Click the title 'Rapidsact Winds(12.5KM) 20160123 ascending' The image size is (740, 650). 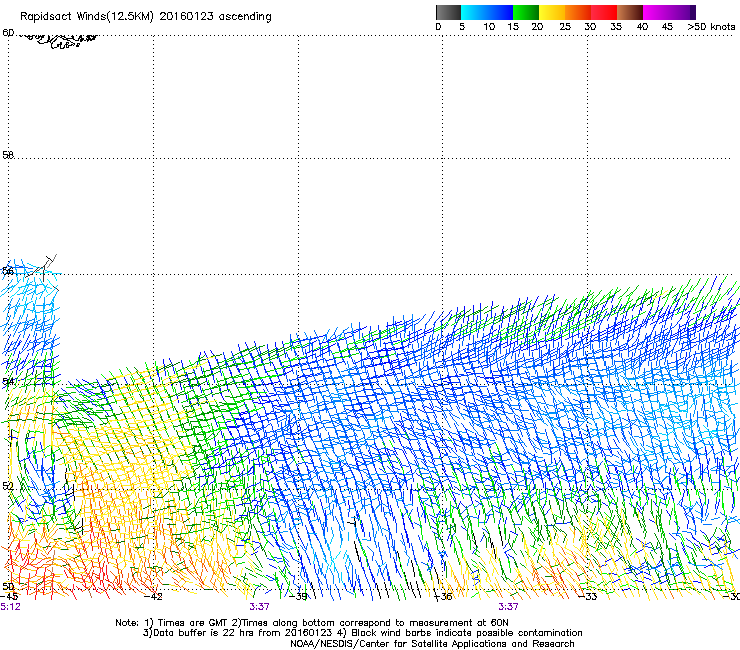coord(146,17)
